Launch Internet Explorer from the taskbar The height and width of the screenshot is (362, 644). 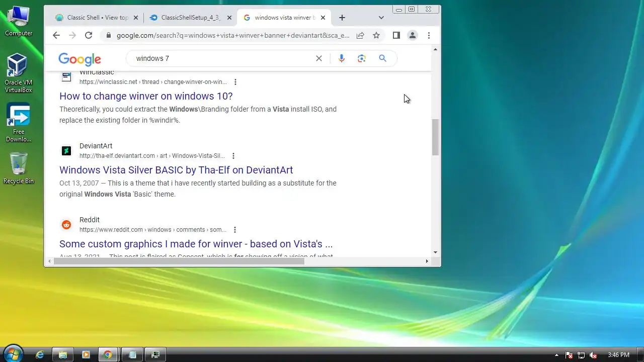(x=40, y=354)
